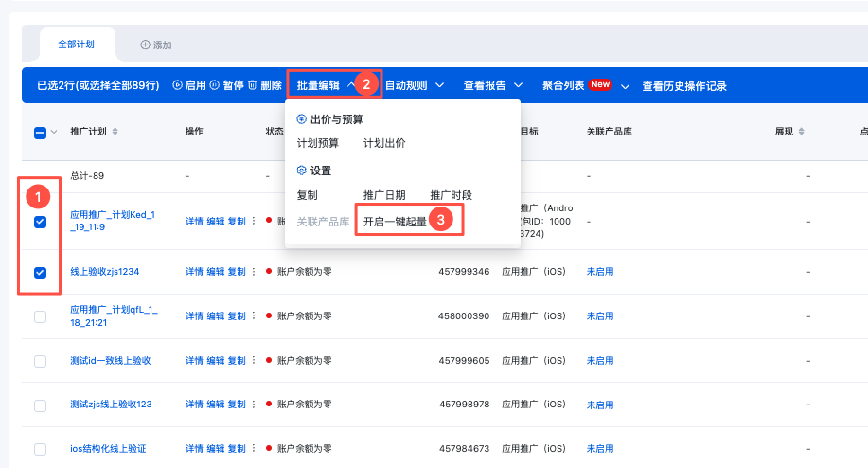Open more actions dots for 测试id一致线上验收
The height and width of the screenshot is (468, 868).
click(254, 361)
